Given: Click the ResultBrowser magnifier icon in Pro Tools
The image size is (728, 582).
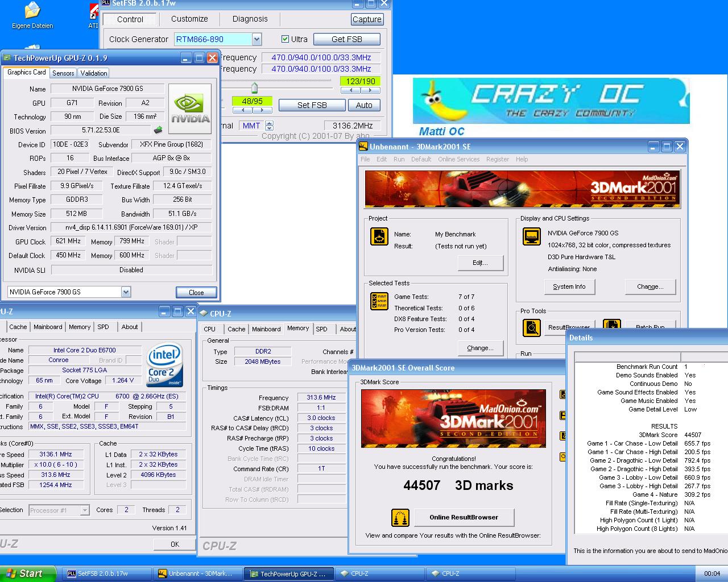Looking at the screenshot, I should tap(532, 328).
